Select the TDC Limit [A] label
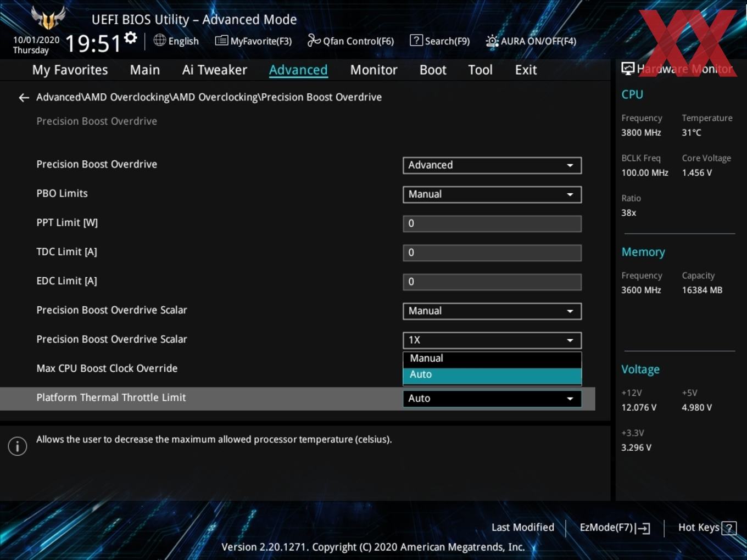 66,251
